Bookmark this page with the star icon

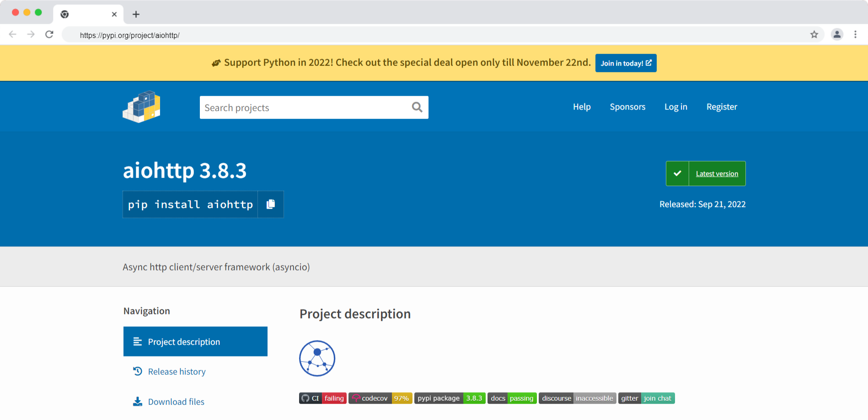coord(814,34)
